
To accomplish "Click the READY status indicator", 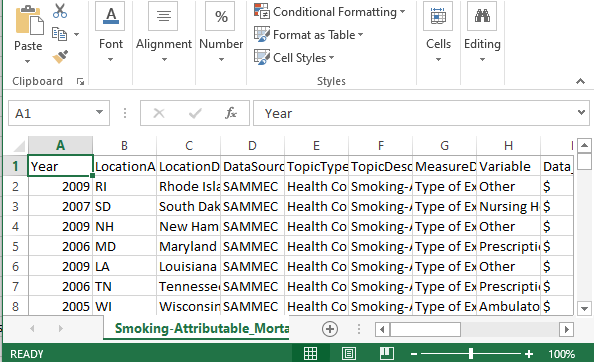I will coord(27,354).
